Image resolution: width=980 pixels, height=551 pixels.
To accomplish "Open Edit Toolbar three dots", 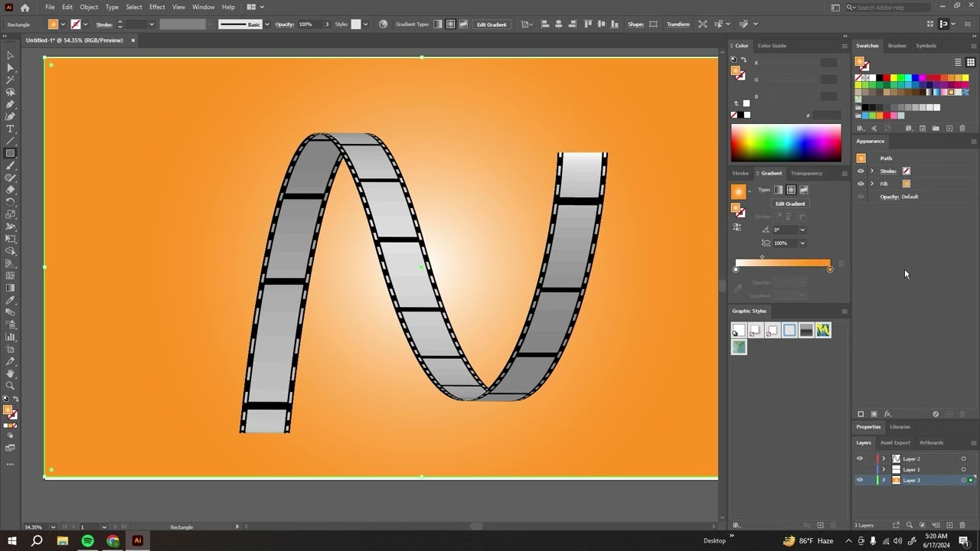I will pyautogui.click(x=10, y=464).
